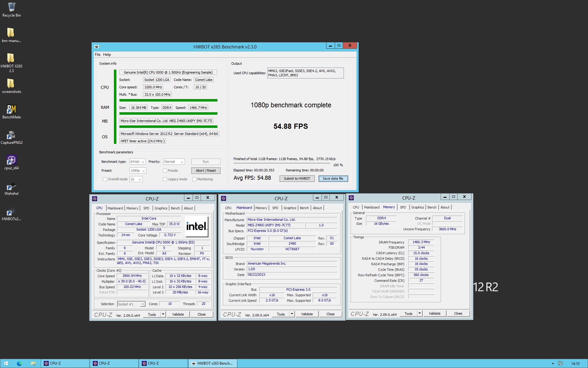Switch to the first CPU-Z taskbar button

point(65,363)
